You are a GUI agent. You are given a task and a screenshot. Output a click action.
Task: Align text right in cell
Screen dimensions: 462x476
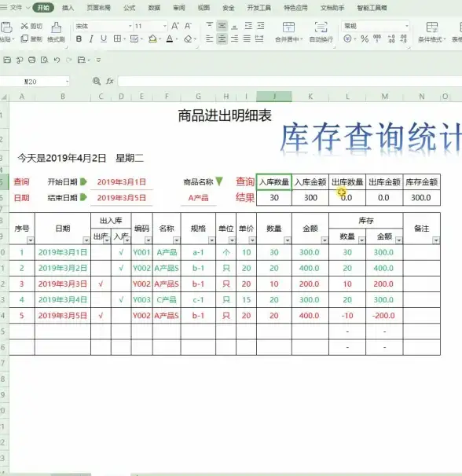[x=234, y=38]
